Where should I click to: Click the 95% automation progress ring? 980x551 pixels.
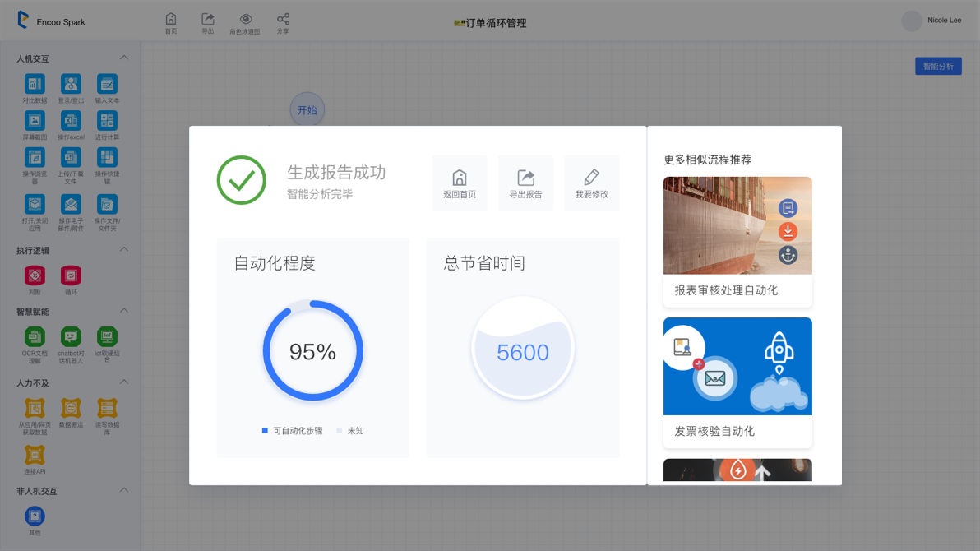click(x=312, y=351)
